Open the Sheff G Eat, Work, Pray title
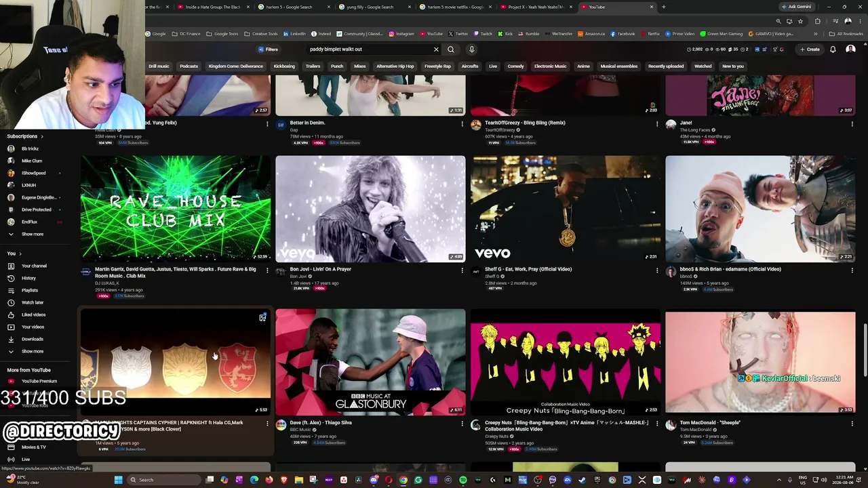The image size is (868, 488). (528, 269)
